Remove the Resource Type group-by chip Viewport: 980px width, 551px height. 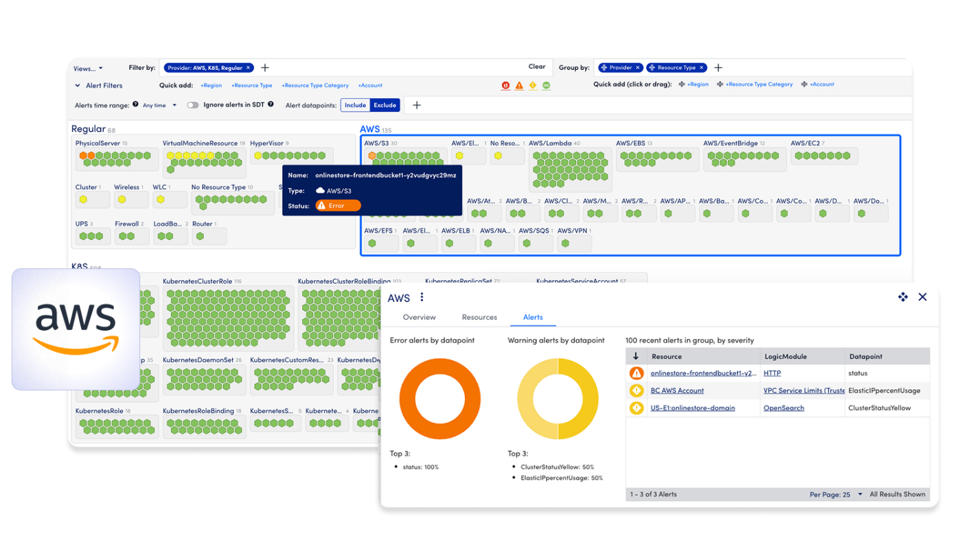click(701, 67)
